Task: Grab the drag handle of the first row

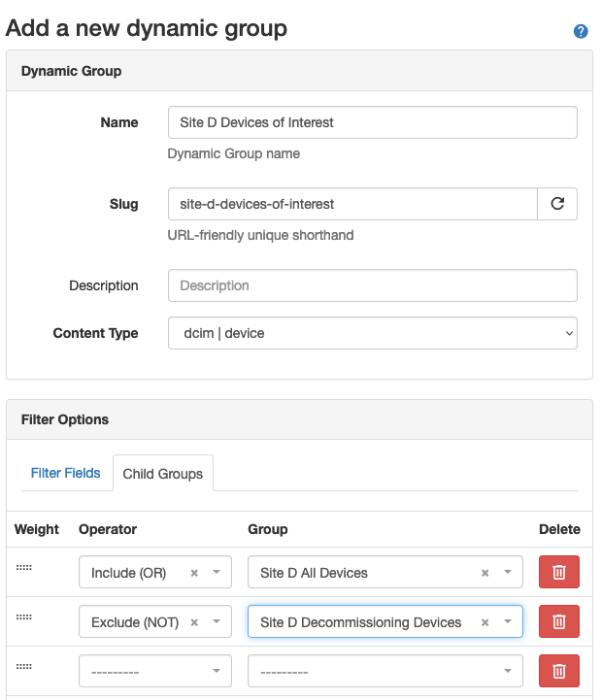Action: point(24,567)
